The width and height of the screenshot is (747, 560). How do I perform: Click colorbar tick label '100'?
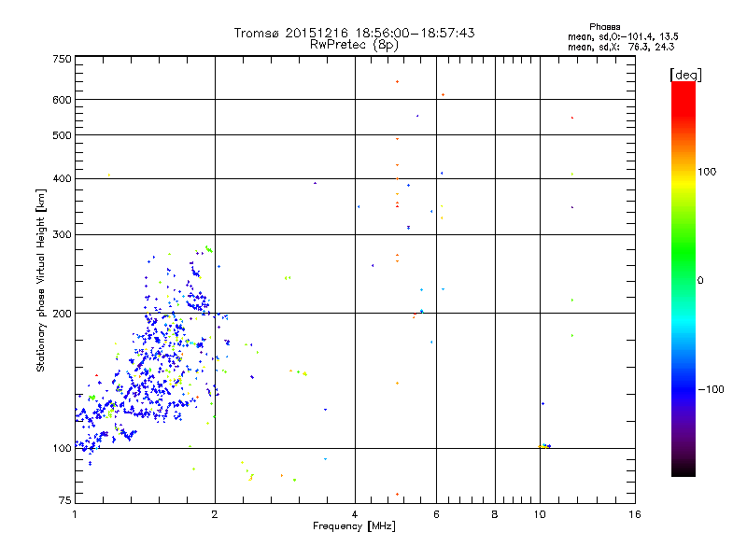707,172
